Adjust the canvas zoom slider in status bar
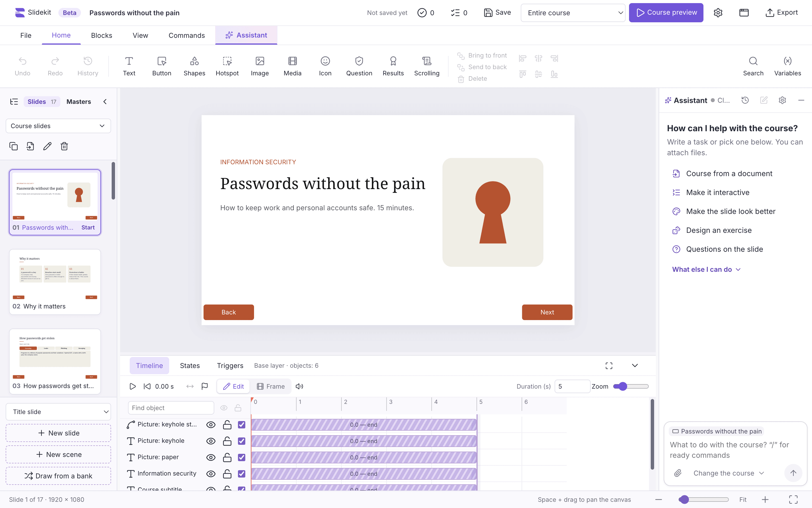Viewport: 812px width, 508px height. click(x=703, y=500)
